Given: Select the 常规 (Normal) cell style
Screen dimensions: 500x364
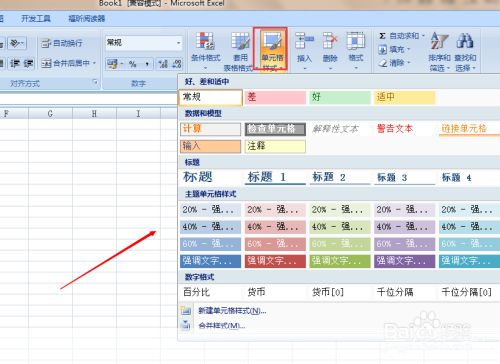Looking at the screenshot, I should (211, 97).
